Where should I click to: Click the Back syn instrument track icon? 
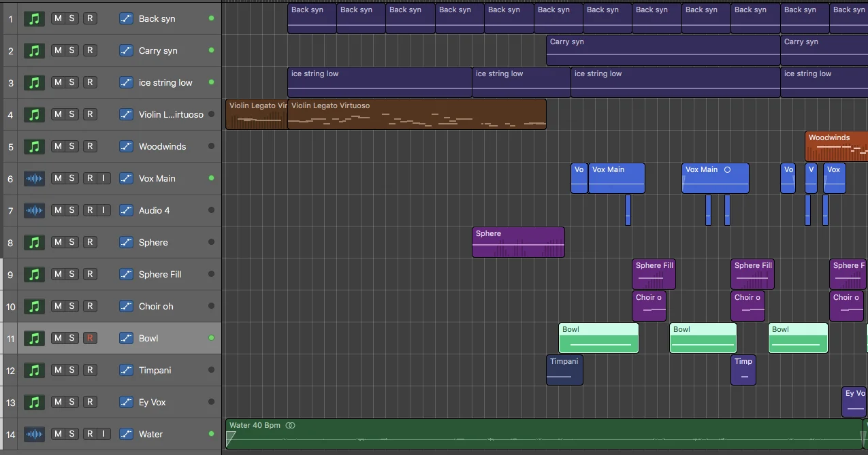[34, 18]
